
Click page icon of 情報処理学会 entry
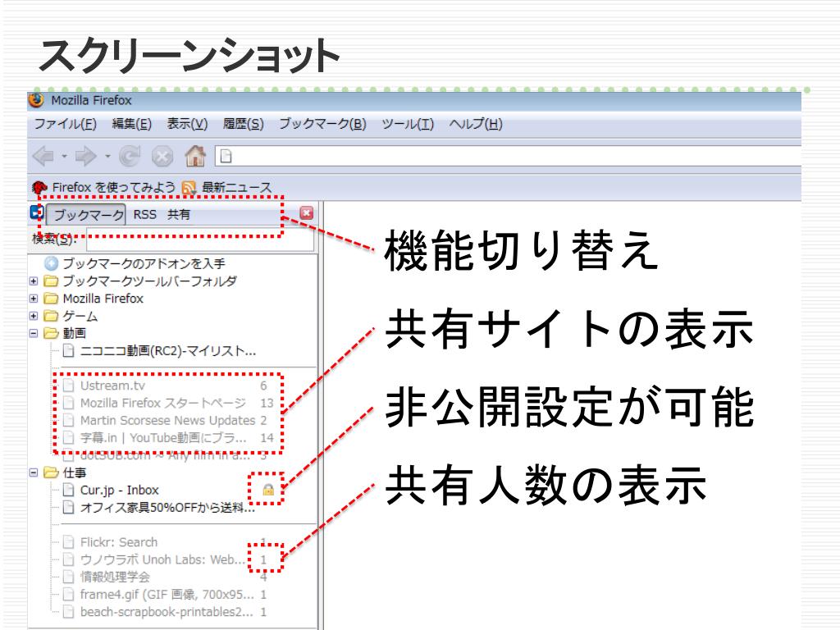pos(69,577)
